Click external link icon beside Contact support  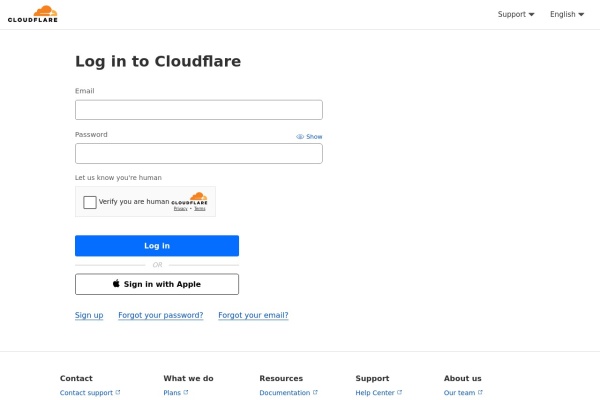(x=118, y=393)
